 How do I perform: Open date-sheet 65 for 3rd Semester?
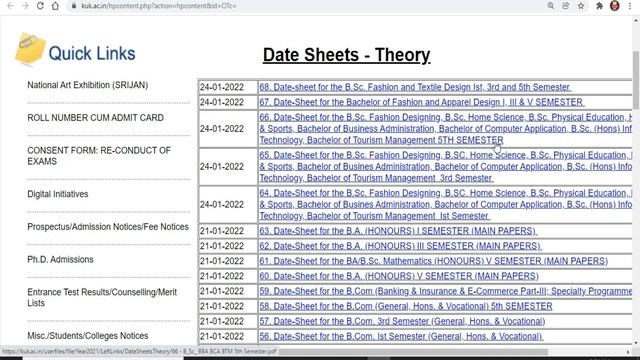click(x=445, y=167)
